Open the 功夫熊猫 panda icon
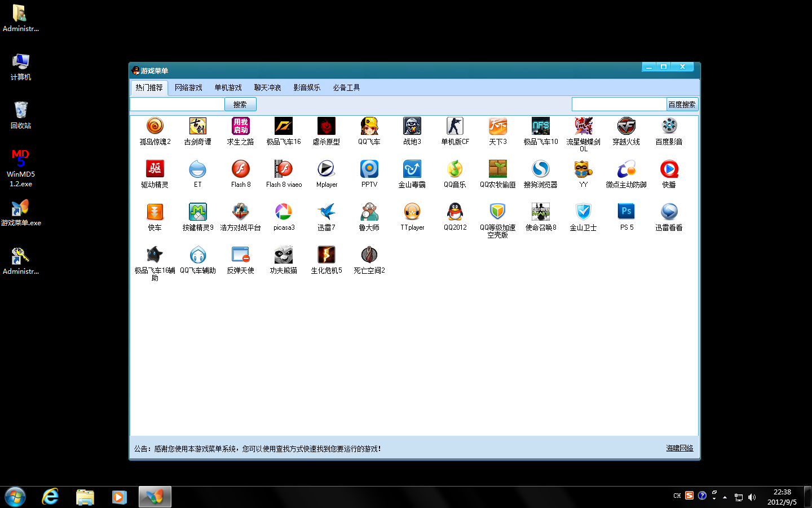The width and height of the screenshot is (812, 508). coord(284,255)
